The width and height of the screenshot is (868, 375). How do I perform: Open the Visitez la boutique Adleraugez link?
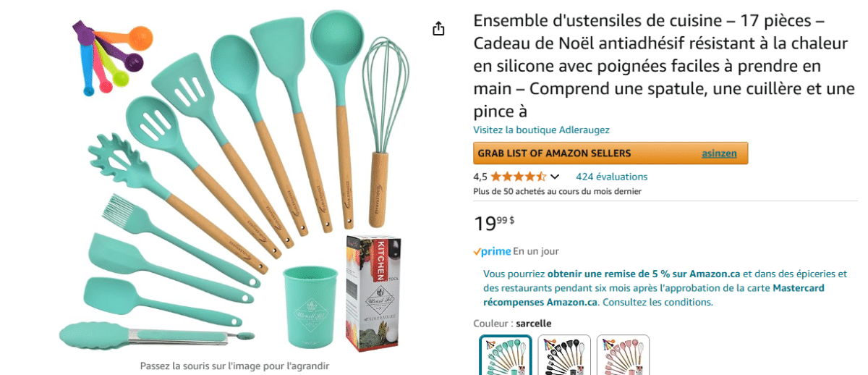[541, 130]
